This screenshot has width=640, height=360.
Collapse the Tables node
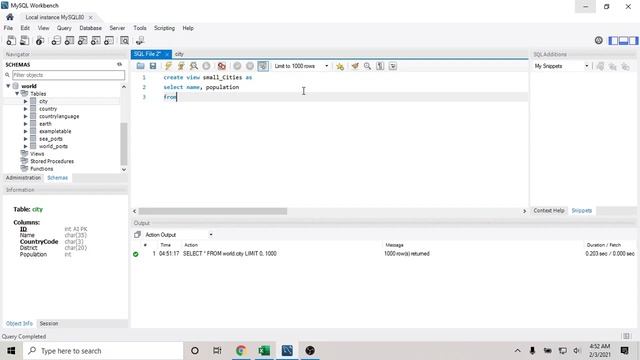tap(17, 93)
